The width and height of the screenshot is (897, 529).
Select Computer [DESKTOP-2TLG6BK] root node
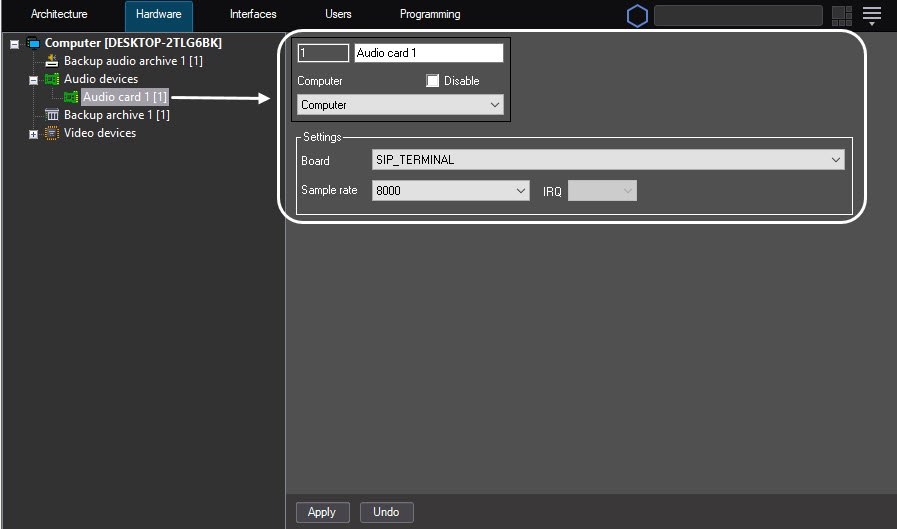(133, 43)
